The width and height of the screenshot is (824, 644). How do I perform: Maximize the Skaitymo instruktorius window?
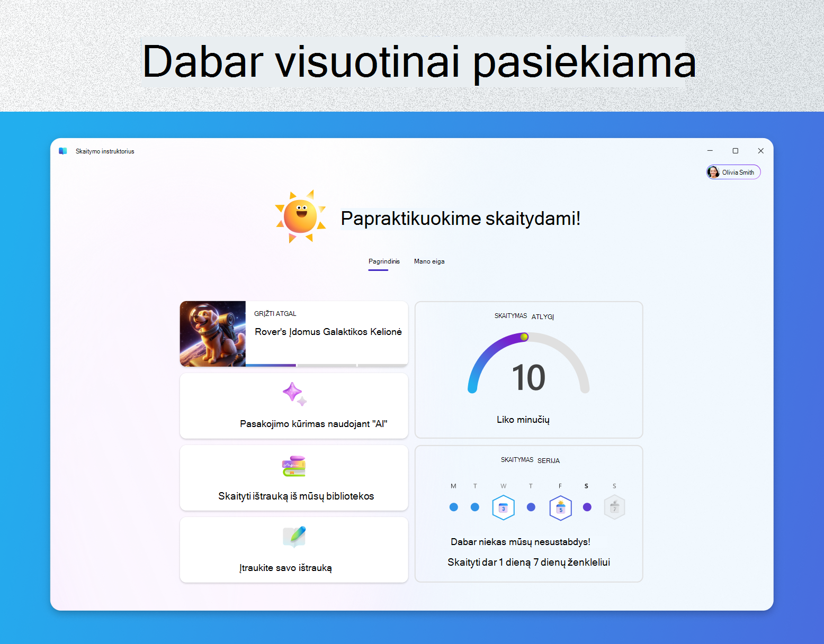click(736, 151)
